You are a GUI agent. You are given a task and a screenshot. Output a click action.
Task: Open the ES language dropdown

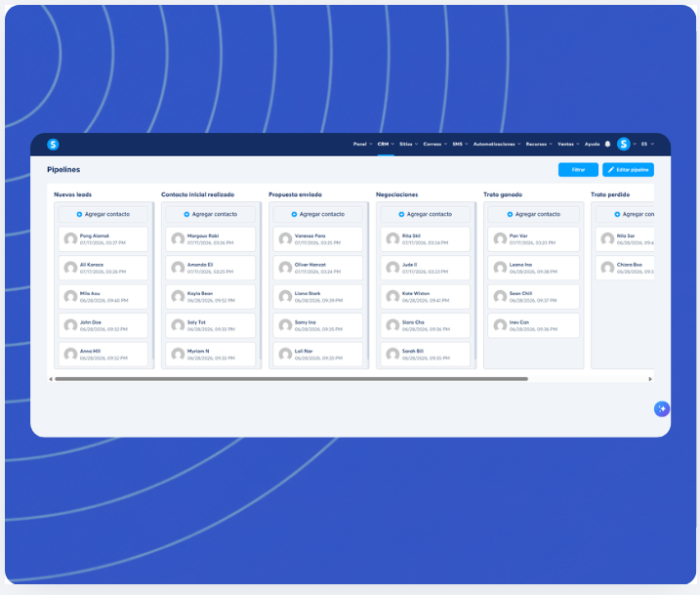click(647, 144)
